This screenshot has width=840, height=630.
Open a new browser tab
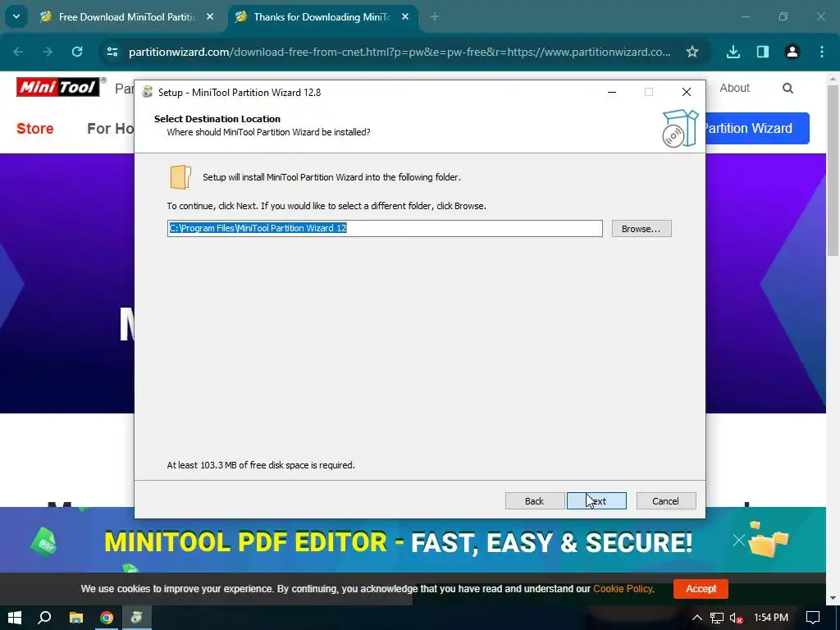click(x=435, y=17)
